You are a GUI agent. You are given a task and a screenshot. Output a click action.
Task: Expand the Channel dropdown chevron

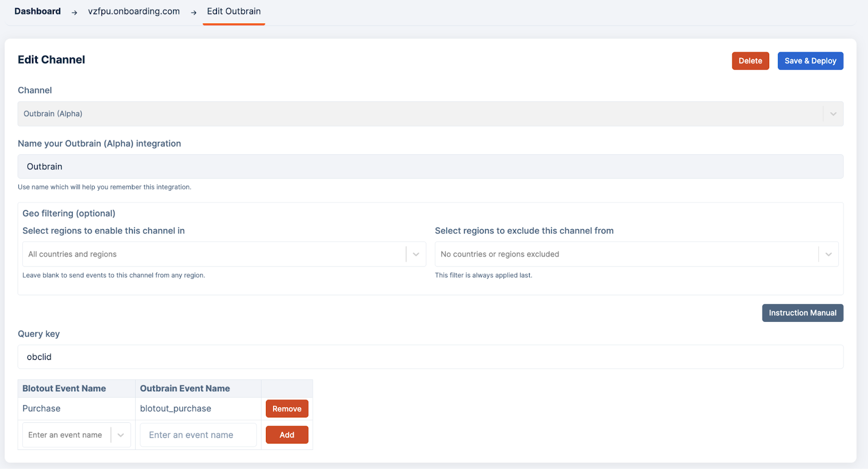(833, 114)
